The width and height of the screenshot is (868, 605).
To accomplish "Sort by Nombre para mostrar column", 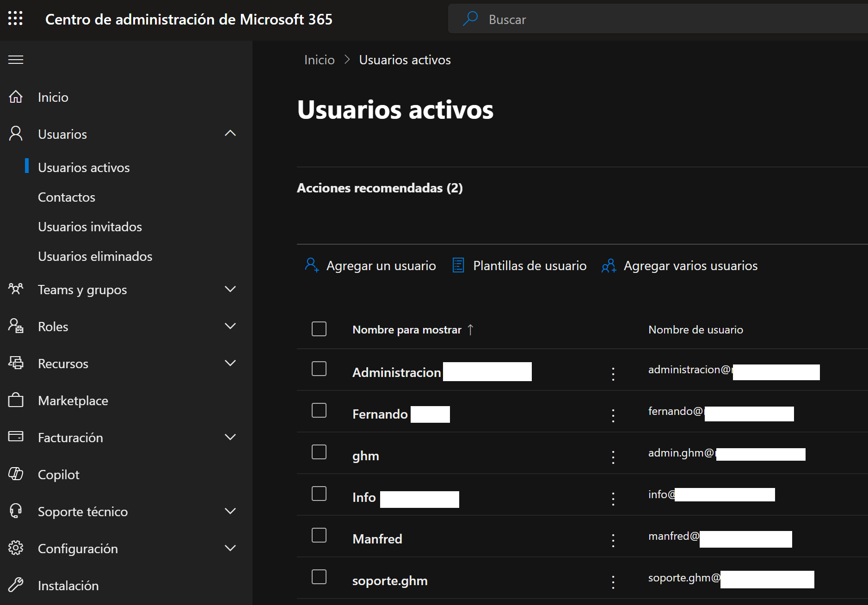I will (x=407, y=329).
